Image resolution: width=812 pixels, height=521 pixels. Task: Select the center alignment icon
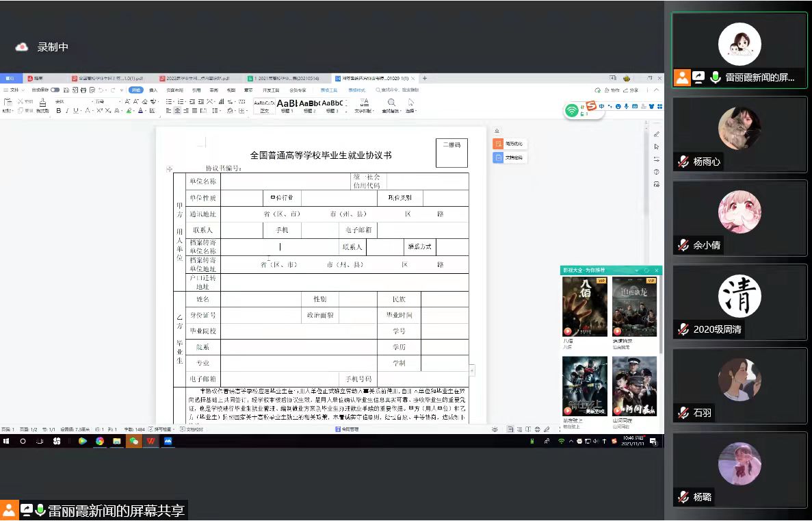178,111
